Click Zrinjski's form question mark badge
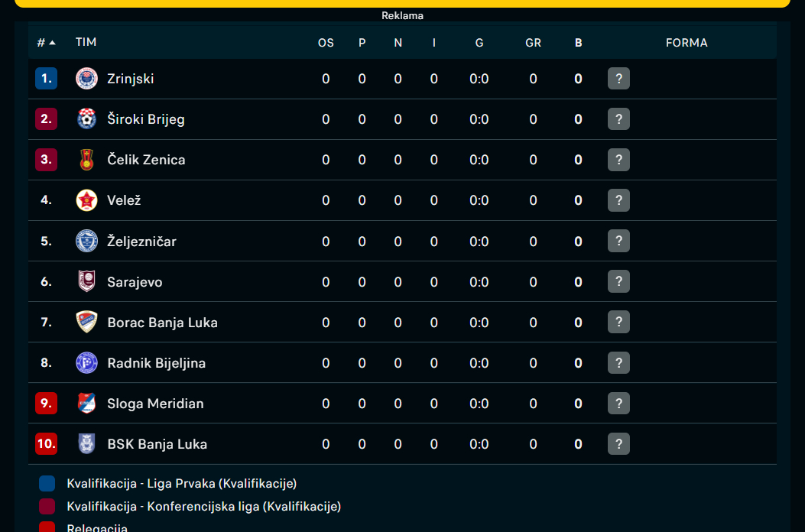The height and width of the screenshot is (532, 805). point(618,79)
